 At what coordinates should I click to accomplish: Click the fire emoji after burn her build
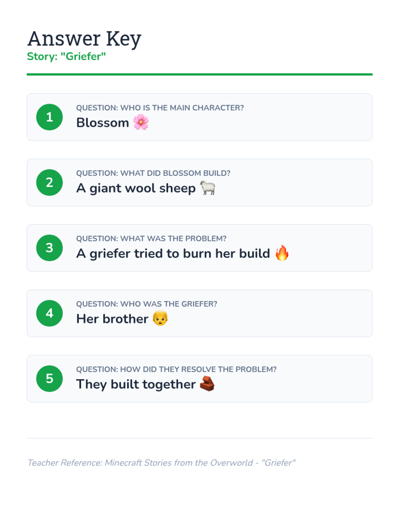coord(282,253)
